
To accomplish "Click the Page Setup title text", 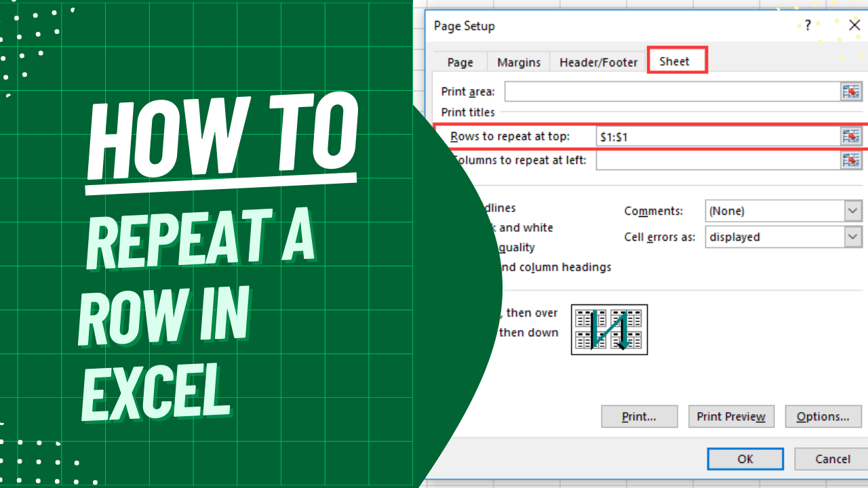I will click(465, 26).
